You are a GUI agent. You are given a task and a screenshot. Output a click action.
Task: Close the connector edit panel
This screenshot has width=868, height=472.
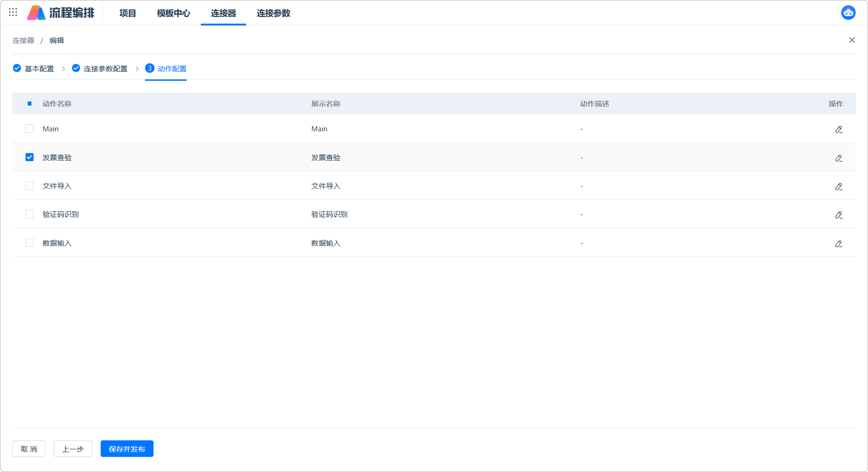click(851, 40)
